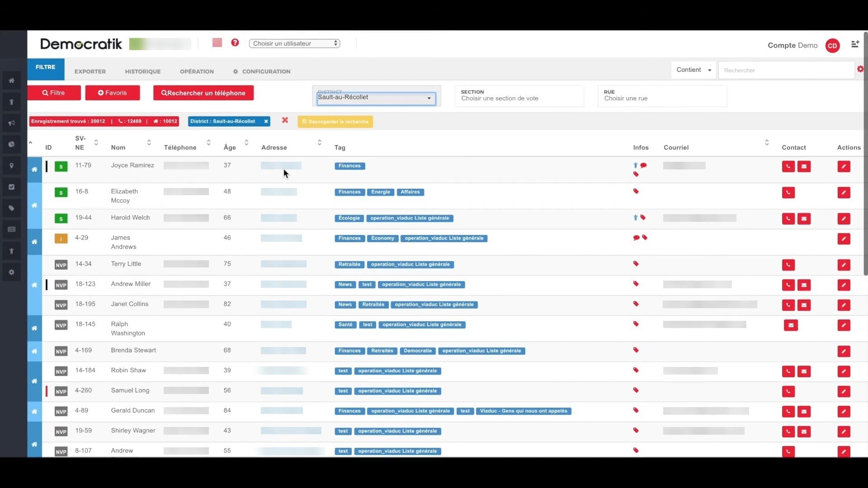Open the Contient search mode dropdown

(x=693, y=70)
